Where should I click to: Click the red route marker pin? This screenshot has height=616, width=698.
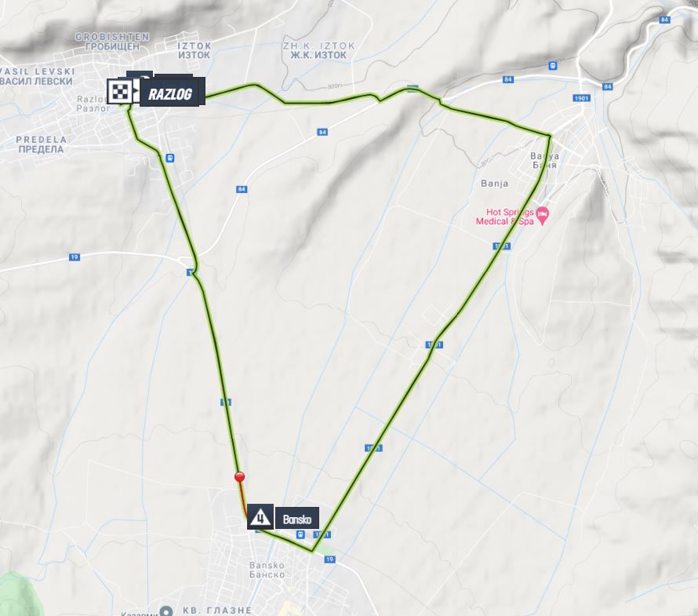pyautogui.click(x=239, y=477)
